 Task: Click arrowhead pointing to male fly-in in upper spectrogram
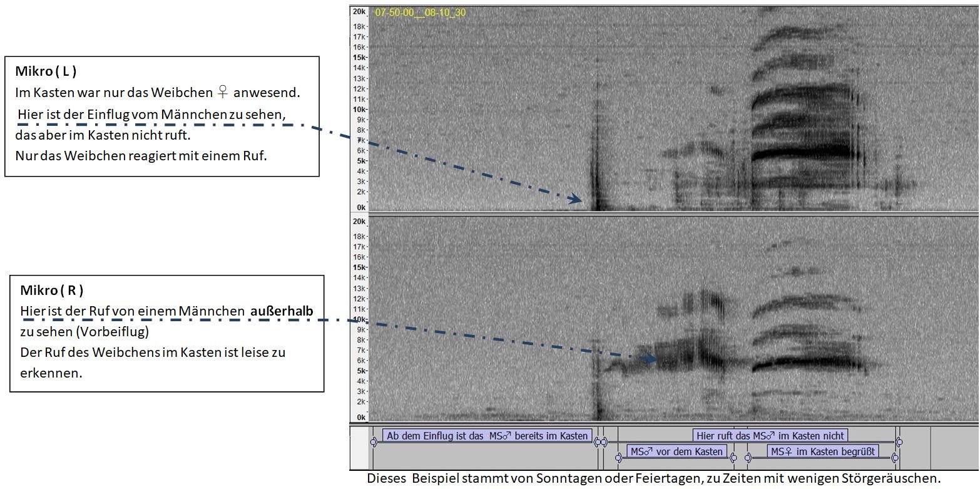click(577, 200)
